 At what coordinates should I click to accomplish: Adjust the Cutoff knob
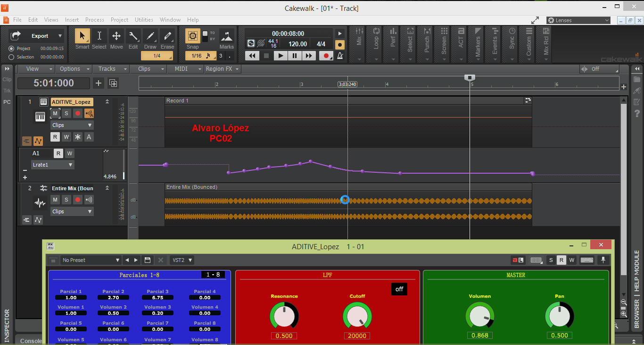click(357, 316)
